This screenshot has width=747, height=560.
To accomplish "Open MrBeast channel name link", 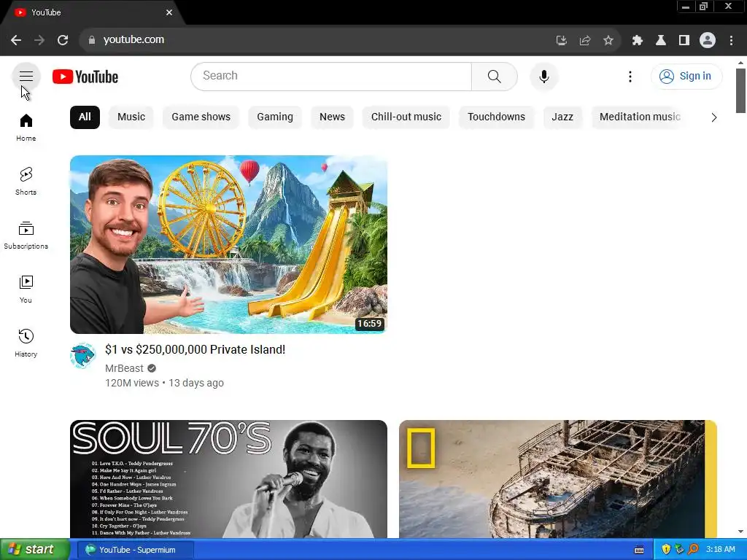I will pos(124,368).
